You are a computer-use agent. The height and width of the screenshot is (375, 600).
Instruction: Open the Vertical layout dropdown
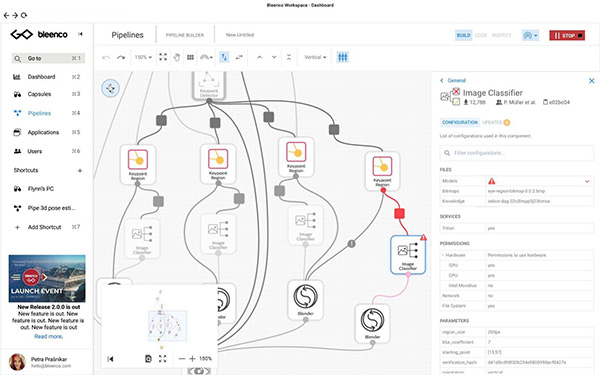click(315, 57)
